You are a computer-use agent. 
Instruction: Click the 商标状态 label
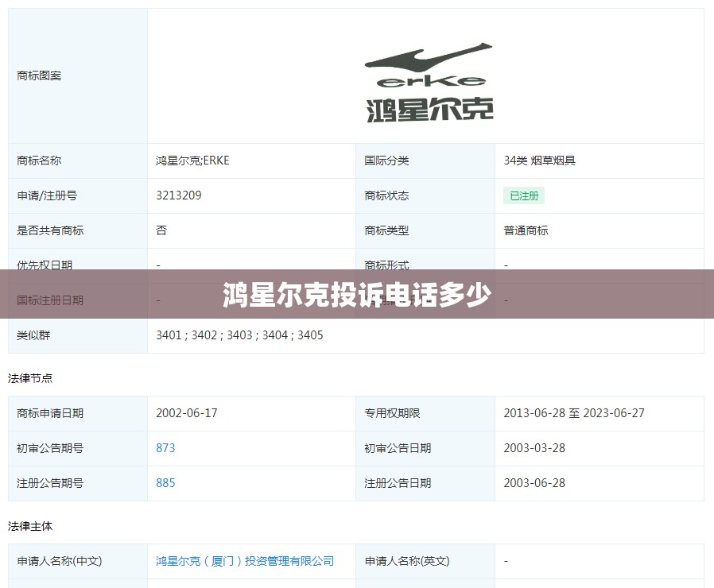pyautogui.click(x=386, y=195)
